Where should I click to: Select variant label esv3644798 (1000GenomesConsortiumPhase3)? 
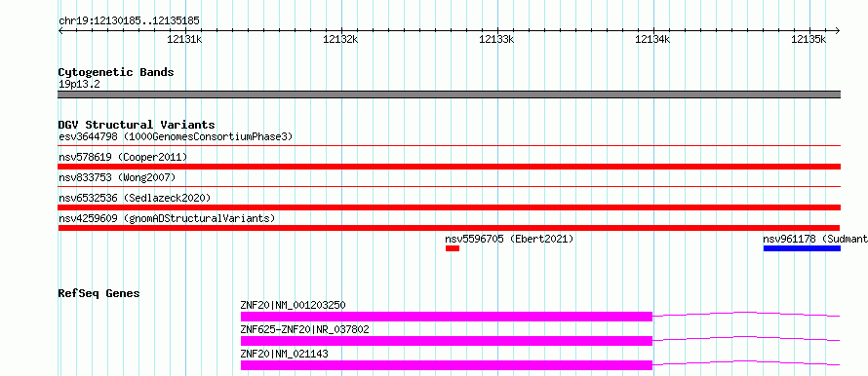[176, 136]
